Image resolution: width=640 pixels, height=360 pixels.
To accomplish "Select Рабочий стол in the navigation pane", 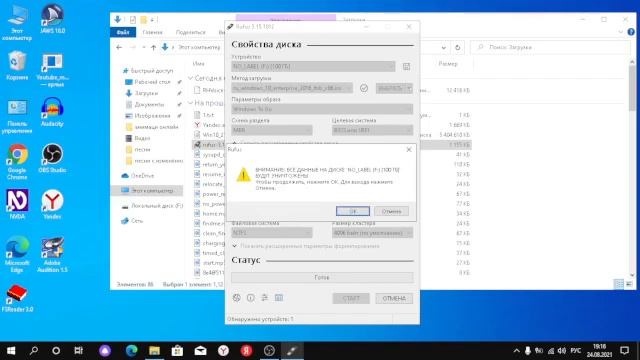I will [152, 82].
